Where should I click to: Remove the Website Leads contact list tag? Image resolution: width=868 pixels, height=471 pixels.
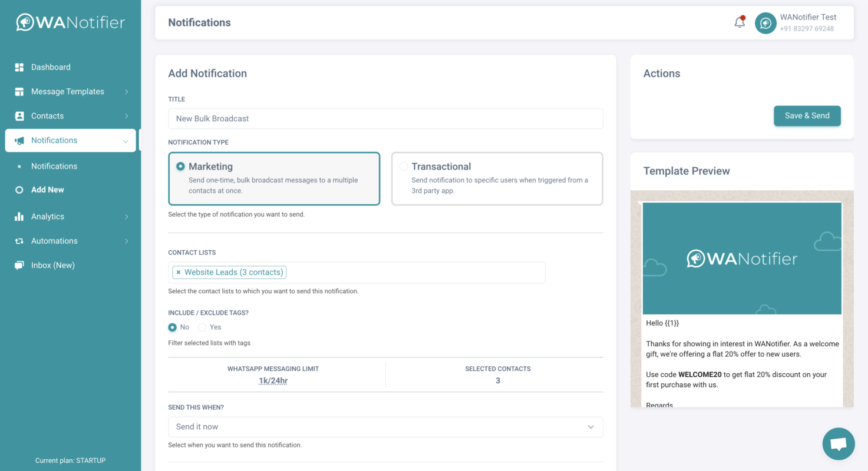(179, 273)
